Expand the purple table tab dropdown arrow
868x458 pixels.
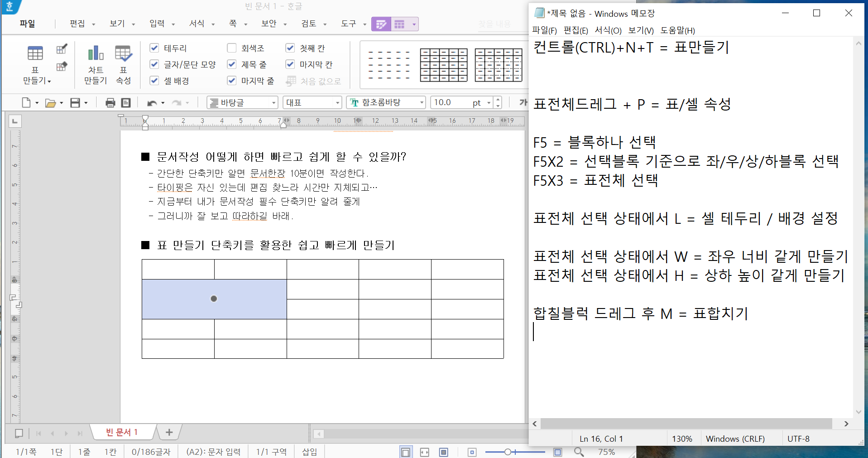[414, 24]
